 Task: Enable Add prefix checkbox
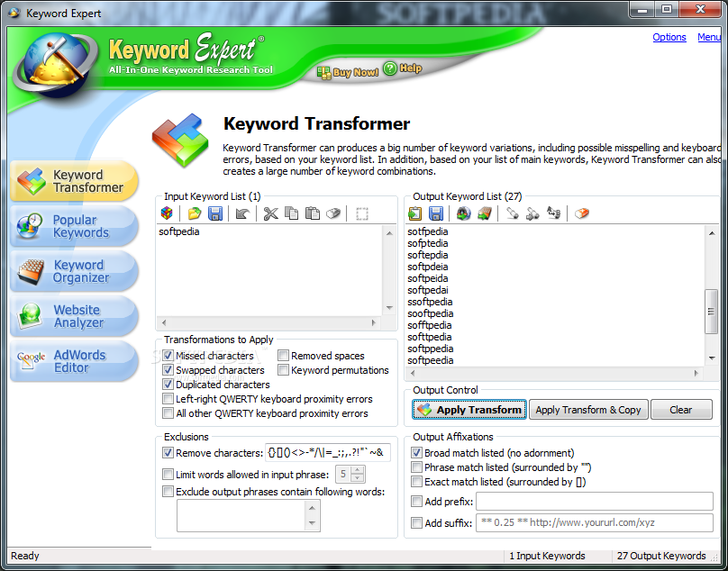[417, 502]
